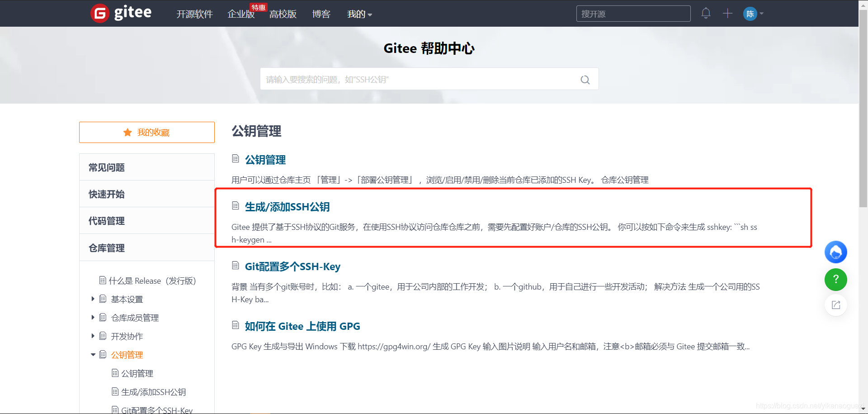
Task: Collapse the 公钥管理 tree node arrow
Action: tap(93, 355)
